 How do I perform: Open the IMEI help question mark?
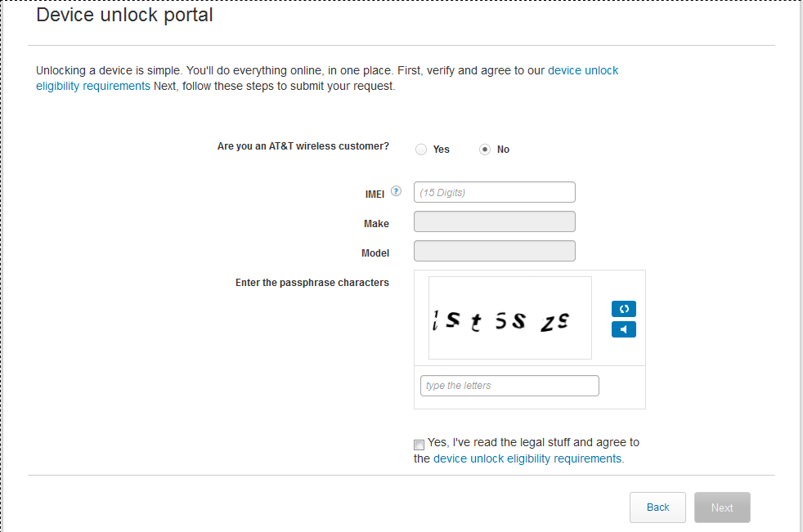pyautogui.click(x=396, y=191)
